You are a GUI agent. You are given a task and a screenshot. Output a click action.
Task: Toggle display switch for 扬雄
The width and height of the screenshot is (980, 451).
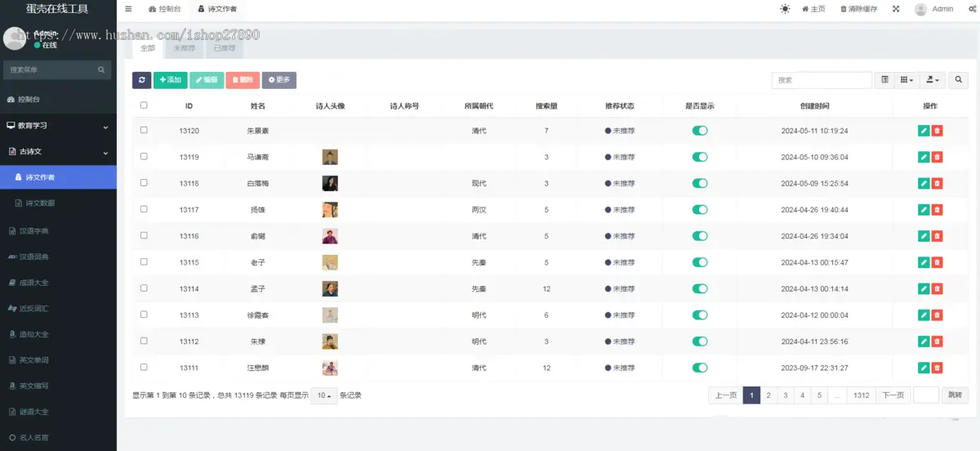(x=700, y=210)
